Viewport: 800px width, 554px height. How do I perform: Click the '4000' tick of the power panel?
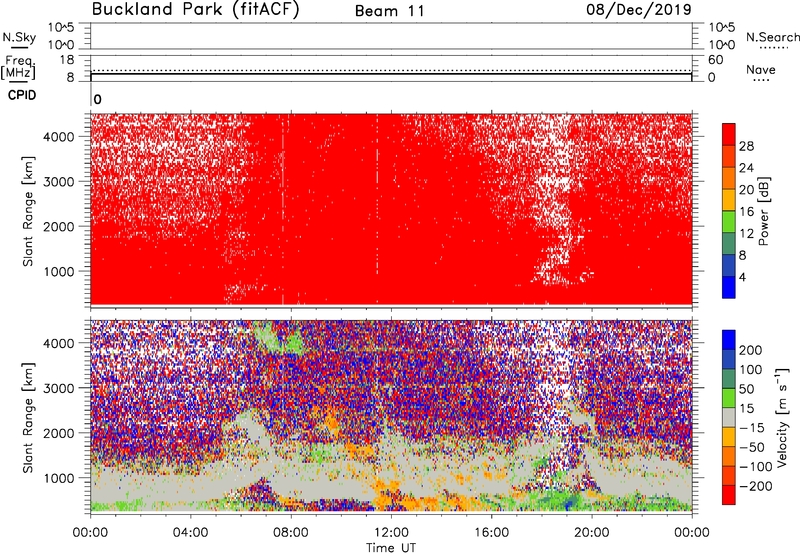59,137
